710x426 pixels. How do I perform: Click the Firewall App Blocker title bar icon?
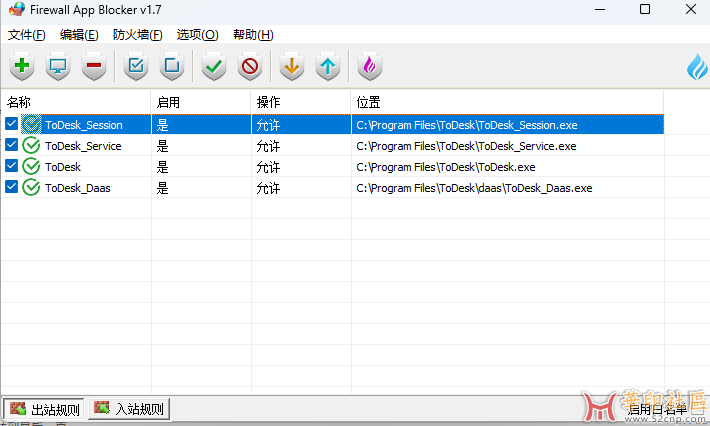16,9
